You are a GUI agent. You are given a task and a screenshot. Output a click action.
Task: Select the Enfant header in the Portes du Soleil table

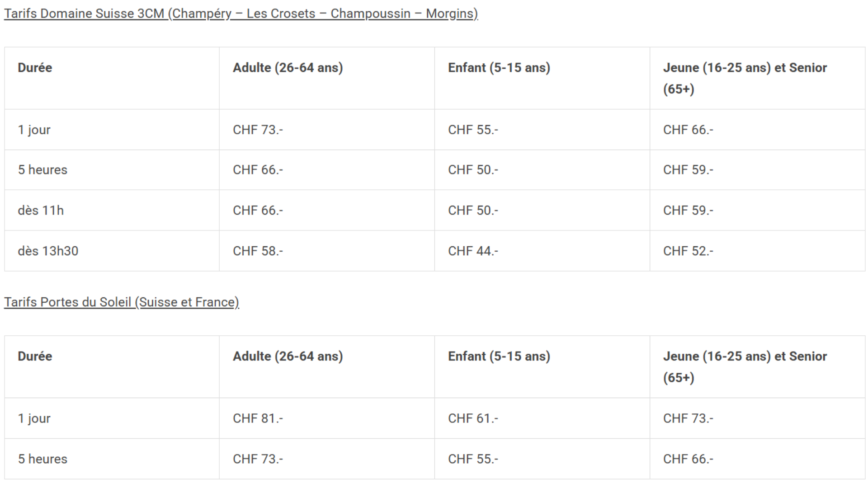(x=499, y=357)
